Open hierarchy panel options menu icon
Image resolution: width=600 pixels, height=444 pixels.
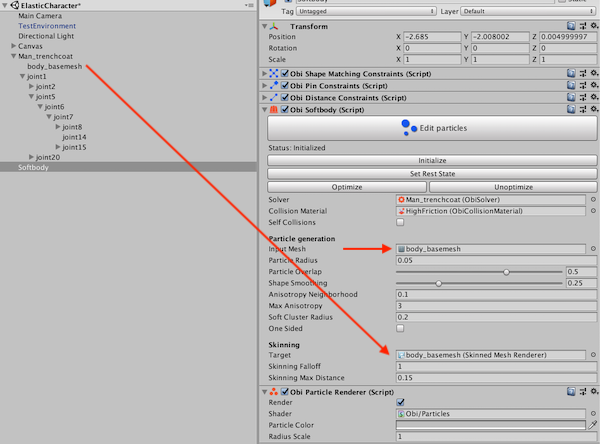click(x=249, y=5)
